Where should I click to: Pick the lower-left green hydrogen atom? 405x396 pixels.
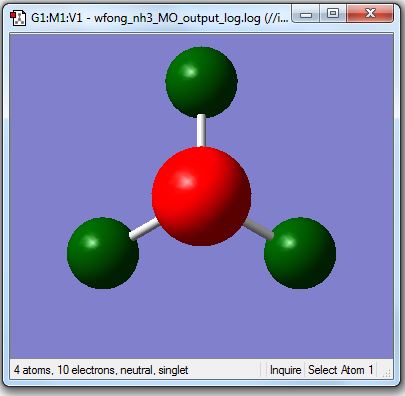pos(103,253)
